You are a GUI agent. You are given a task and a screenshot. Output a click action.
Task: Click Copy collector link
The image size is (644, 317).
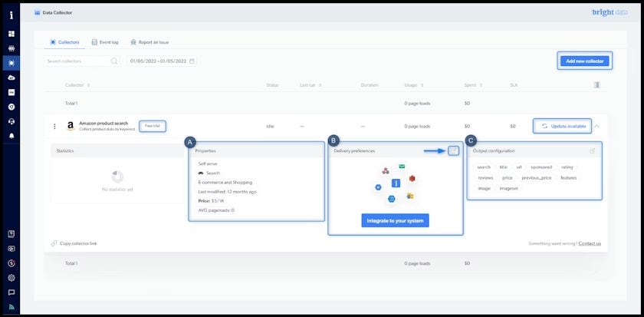point(78,243)
